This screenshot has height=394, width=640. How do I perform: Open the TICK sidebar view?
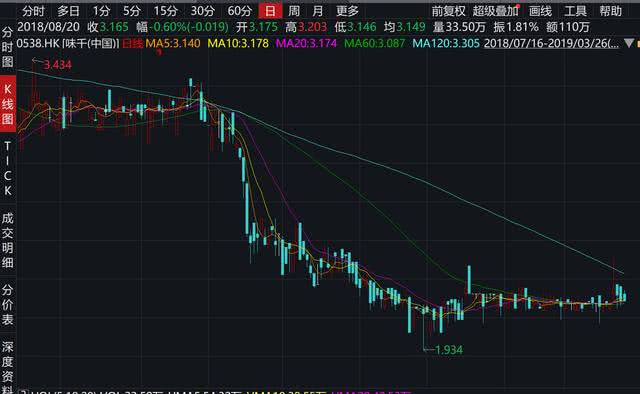[8, 168]
